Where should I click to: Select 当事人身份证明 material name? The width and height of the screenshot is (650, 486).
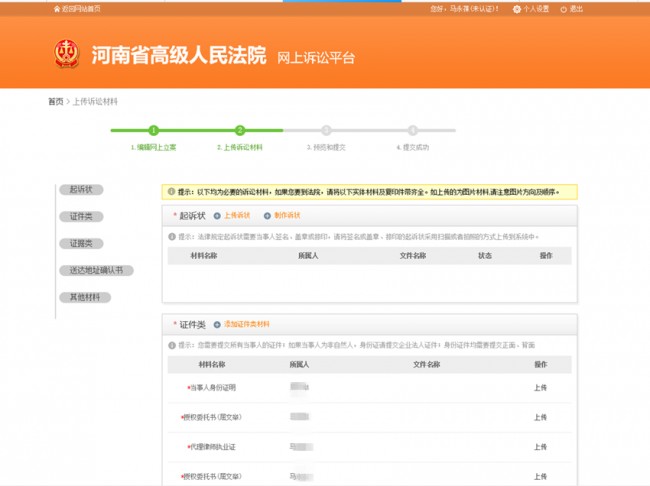pos(212,388)
